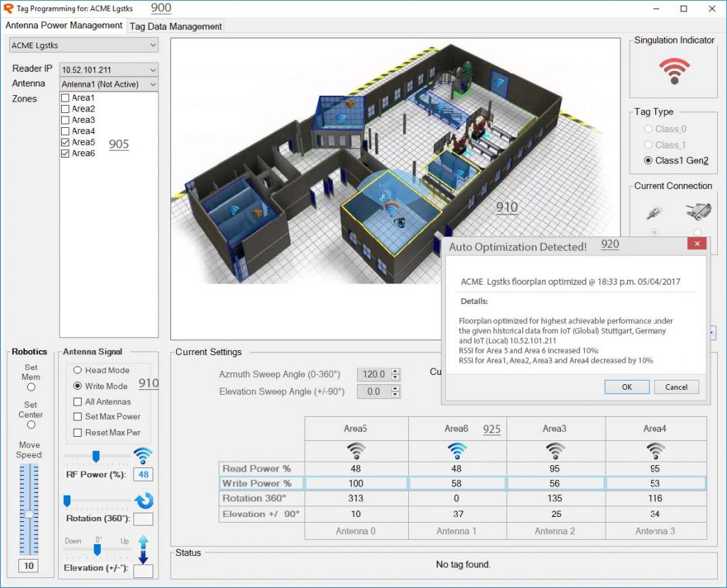Uncheck the Area5 zone checkbox

(x=64, y=142)
